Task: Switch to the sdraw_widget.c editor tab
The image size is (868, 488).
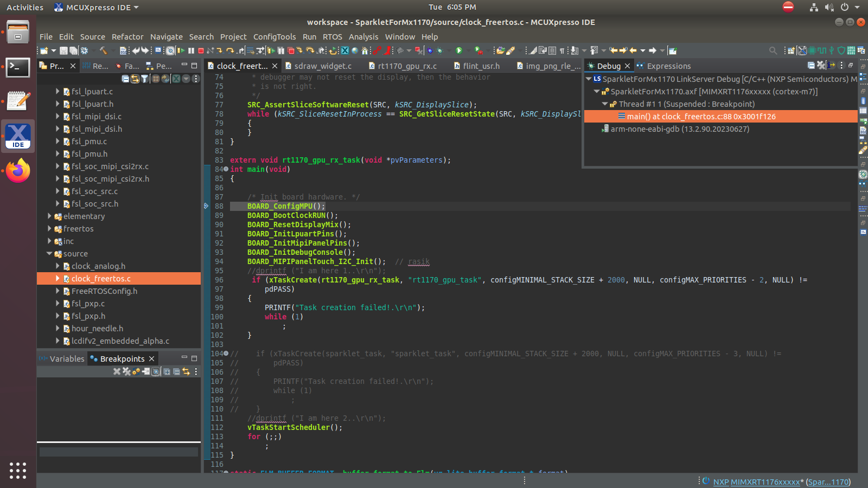Action: [323, 66]
